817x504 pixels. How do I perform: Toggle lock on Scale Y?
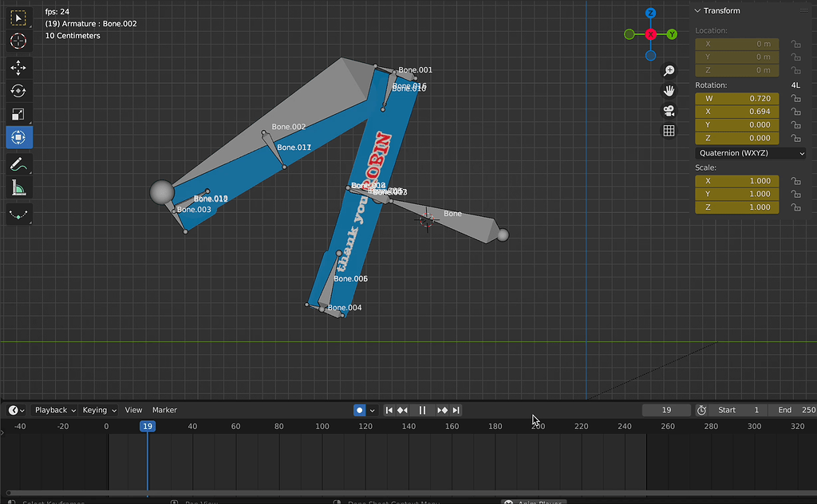(795, 195)
